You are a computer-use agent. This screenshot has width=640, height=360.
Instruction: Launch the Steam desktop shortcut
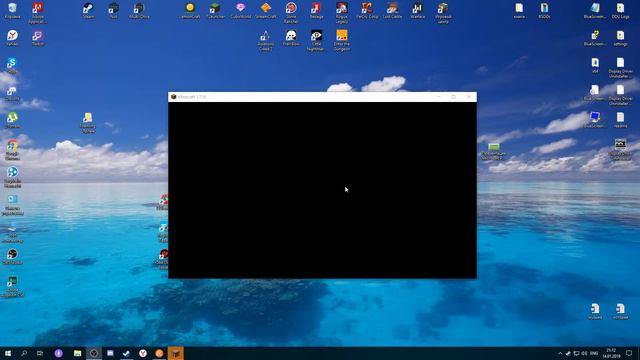point(88,11)
